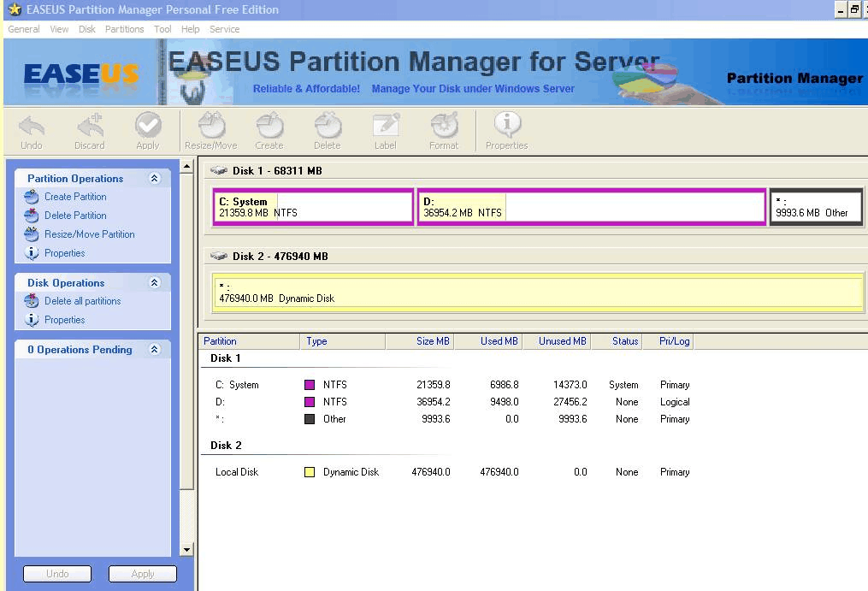The image size is (868, 591).
Task: Collapse the Disk Operations panel
Action: pos(155,282)
